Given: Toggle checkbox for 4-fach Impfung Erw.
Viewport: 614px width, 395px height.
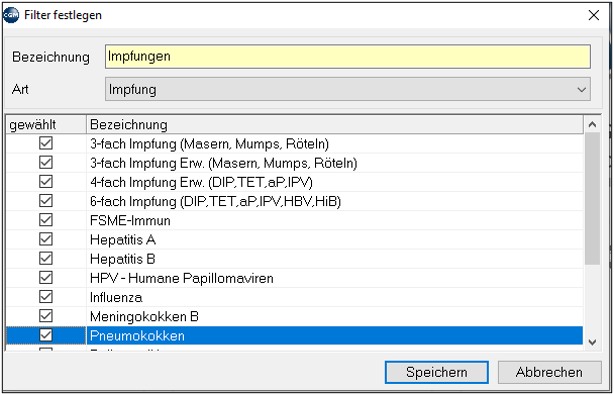Looking at the screenshot, I should pos(46,182).
